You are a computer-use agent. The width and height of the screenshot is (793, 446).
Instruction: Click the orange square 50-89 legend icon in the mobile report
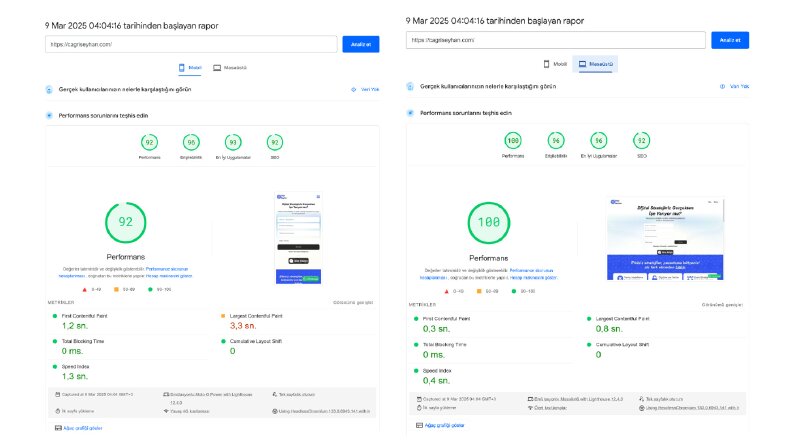point(116,290)
